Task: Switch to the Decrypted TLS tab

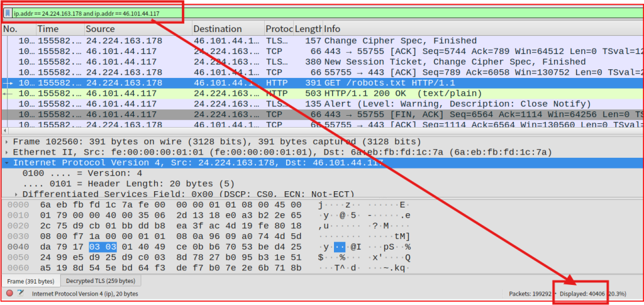Action: coord(100,281)
